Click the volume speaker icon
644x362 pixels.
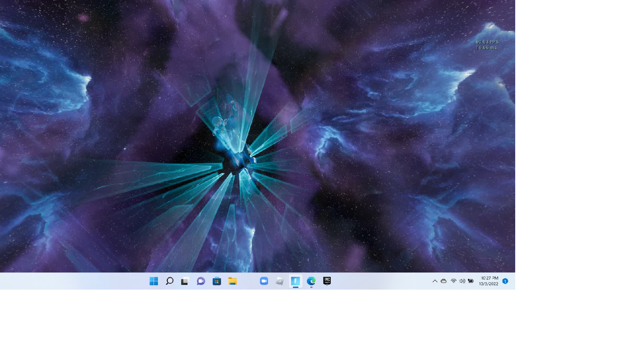462,281
